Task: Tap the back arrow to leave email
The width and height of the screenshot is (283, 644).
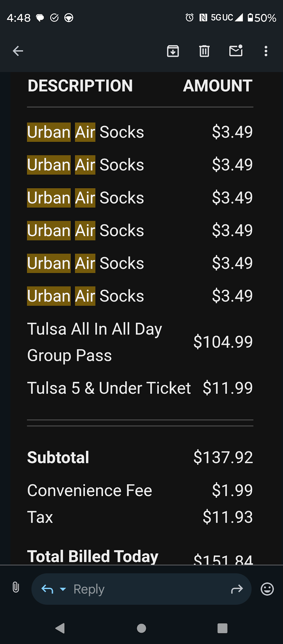Action: [x=18, y=51]
